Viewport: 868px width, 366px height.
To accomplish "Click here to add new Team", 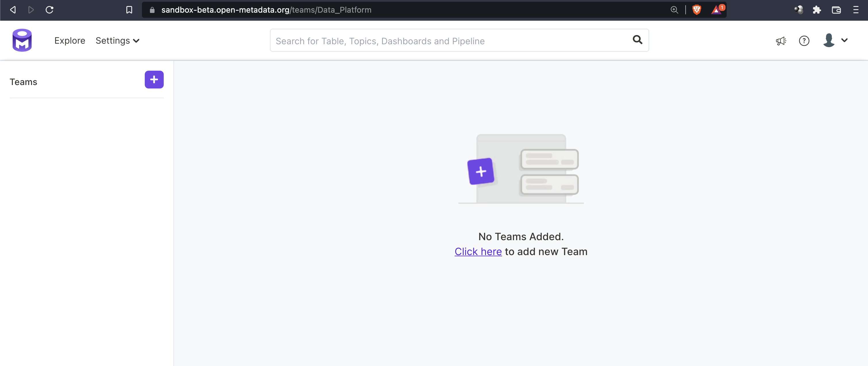I will tap(478, 251).
